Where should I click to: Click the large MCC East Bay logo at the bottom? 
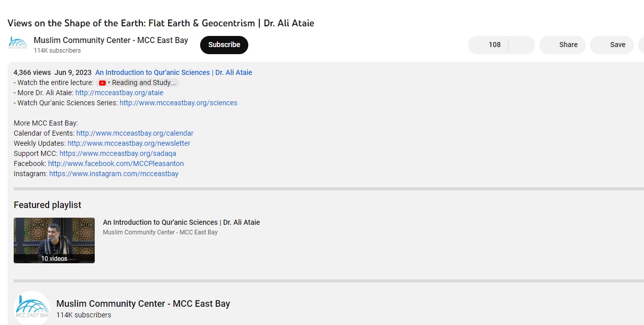coord(32,308)
